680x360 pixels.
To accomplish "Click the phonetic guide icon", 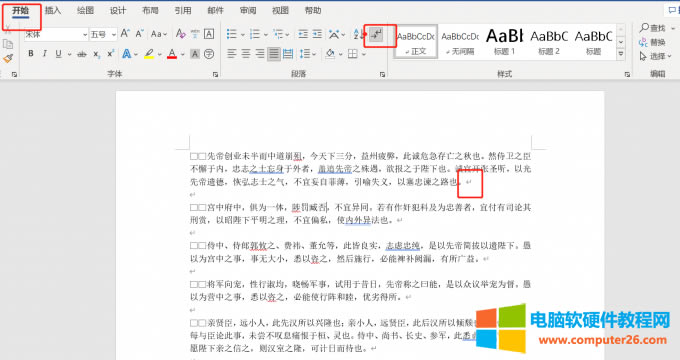I will tap(195, 33).
